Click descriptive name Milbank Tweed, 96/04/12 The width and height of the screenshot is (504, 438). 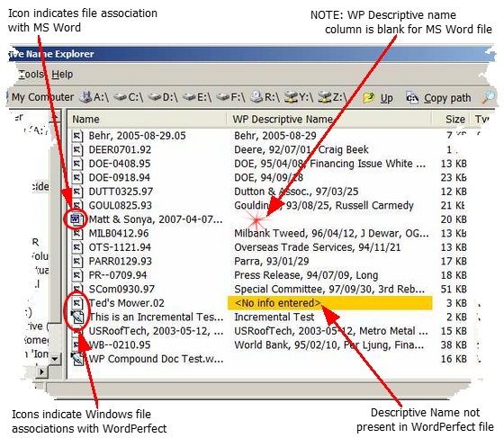(x=331, y=234)
